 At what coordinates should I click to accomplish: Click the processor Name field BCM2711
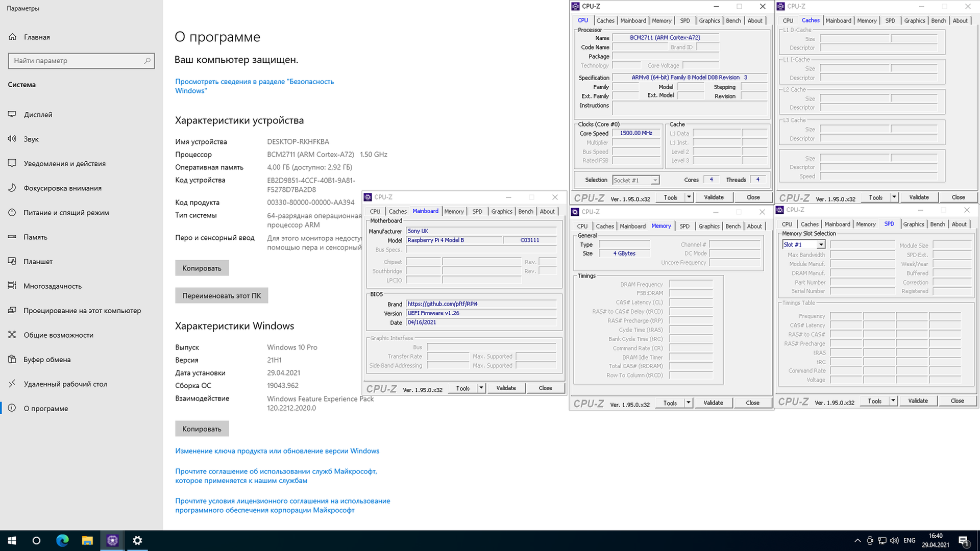[x=665, y=38]
